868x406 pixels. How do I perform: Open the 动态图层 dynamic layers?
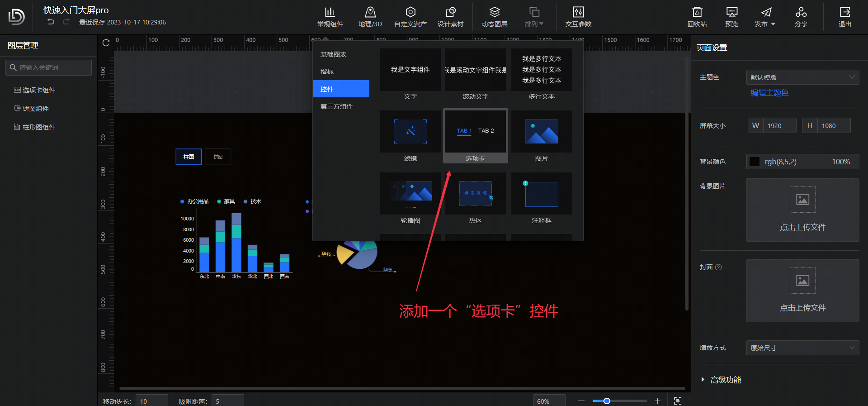495,17
